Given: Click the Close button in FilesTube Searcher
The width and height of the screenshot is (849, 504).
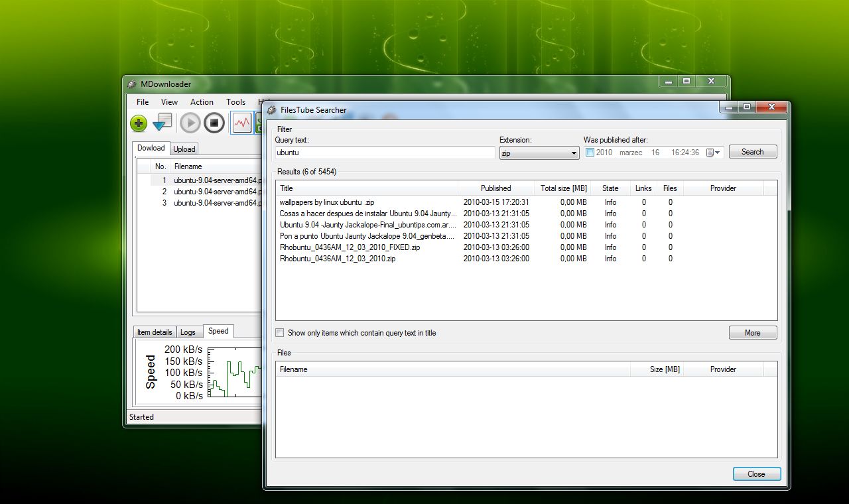Looking at the screenshot, I should [757, 474].
